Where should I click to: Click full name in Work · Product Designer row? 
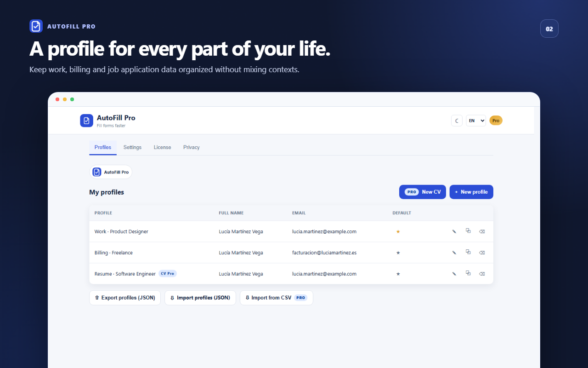coord(241,231)
